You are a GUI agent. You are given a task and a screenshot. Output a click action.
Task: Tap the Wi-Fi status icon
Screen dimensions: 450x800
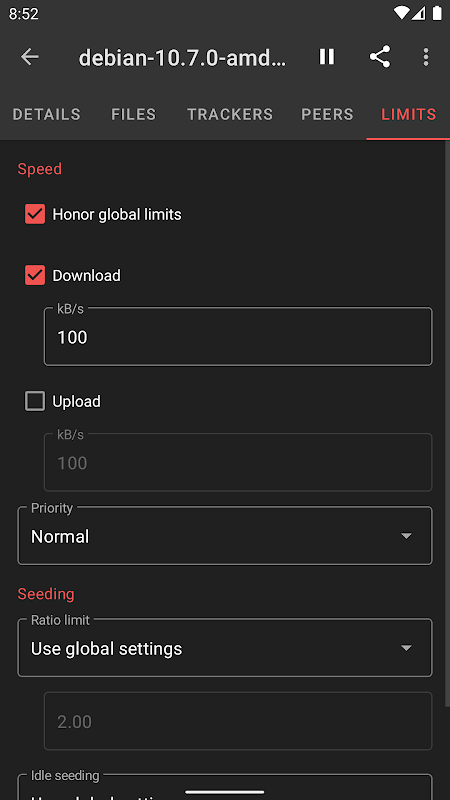coord(402,13)
